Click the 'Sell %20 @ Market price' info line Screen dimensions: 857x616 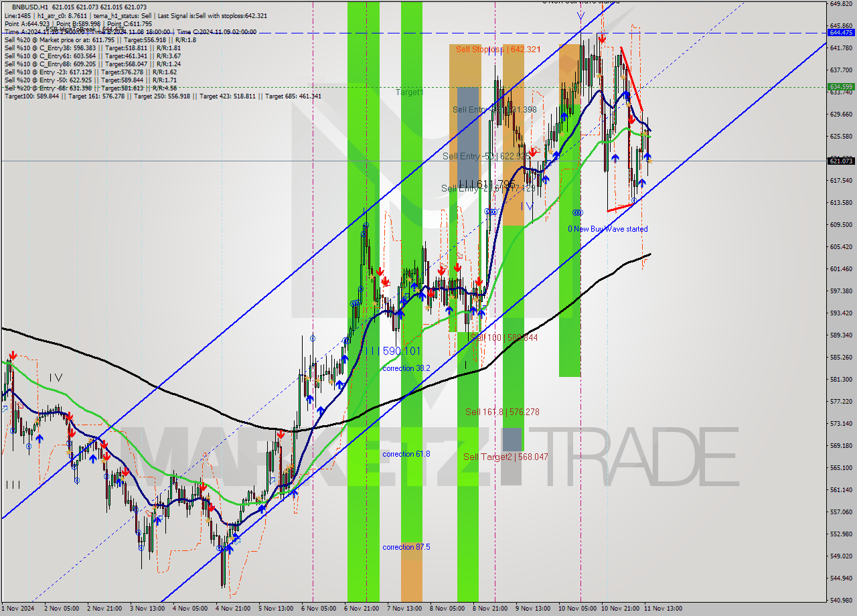pyautogui.click(x=100, y=40)
